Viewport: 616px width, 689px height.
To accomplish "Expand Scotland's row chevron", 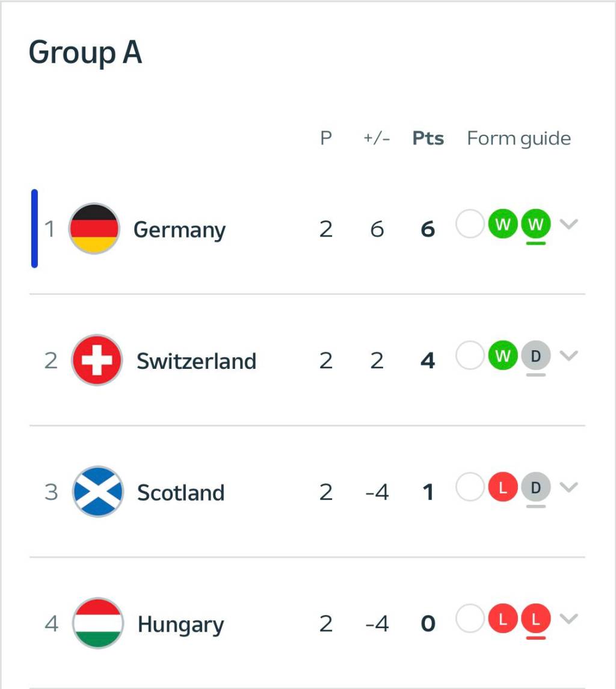I will pos(568,487).
